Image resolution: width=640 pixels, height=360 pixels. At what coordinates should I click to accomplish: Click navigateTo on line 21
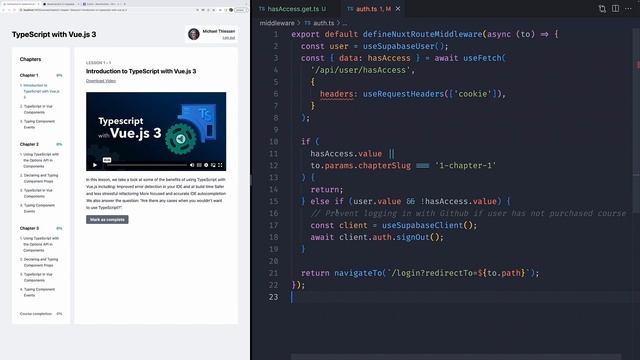tap(358, 273)
